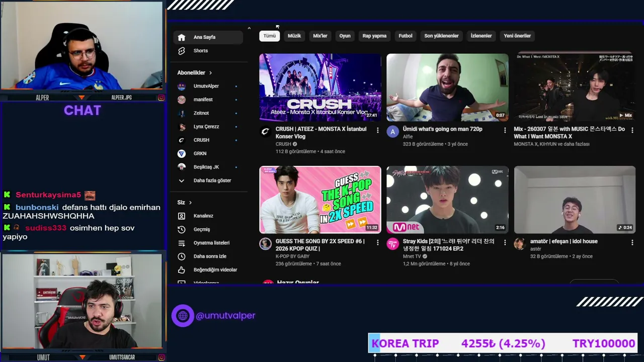
Task: Play the Ümidi what's going on thumbnail
Action: click(447, 87)
